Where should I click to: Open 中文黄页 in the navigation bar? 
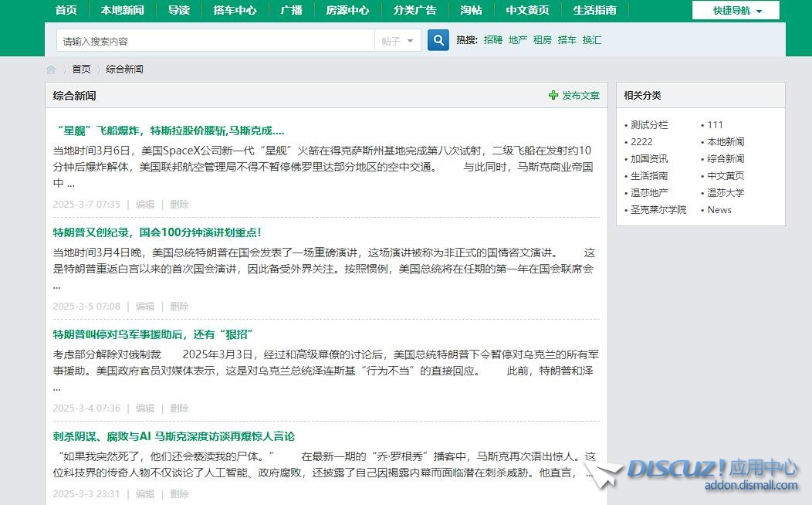click(527, 10)
